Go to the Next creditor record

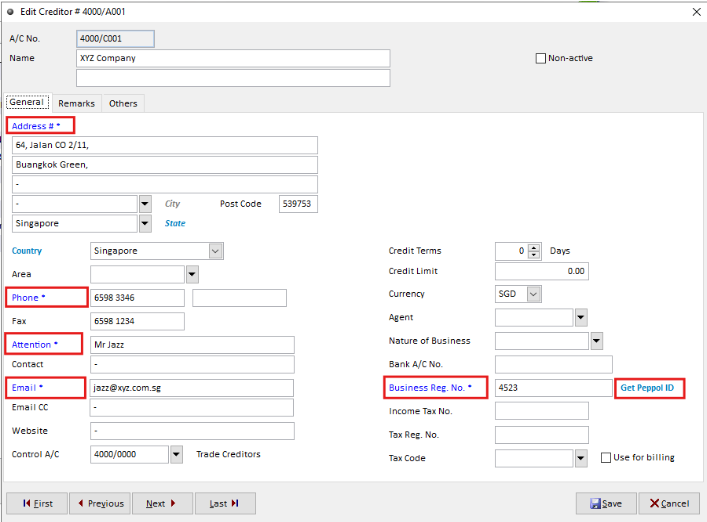(162, 503)
